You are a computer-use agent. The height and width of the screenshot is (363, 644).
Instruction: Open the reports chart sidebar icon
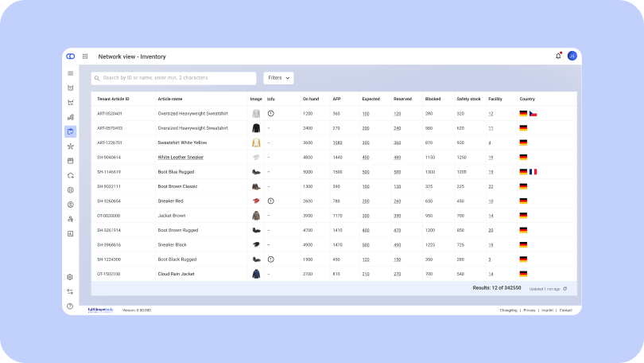[70, 234]
